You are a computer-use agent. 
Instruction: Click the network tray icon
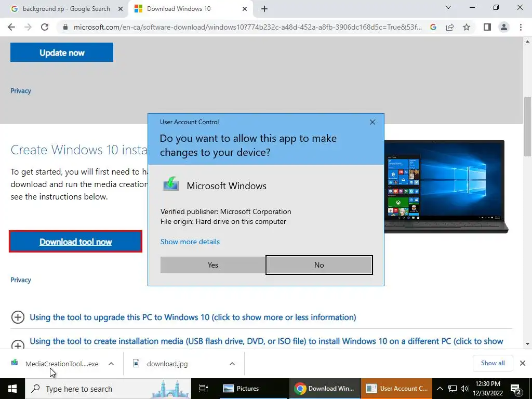pos(453,389)
